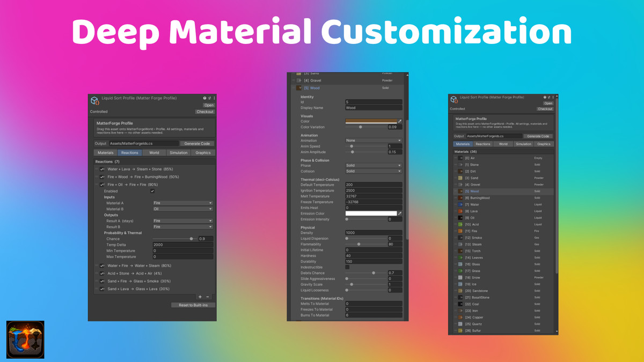Open the Graphics tab in Reactions window
644x362 pixels.
[x=203, y=153]
